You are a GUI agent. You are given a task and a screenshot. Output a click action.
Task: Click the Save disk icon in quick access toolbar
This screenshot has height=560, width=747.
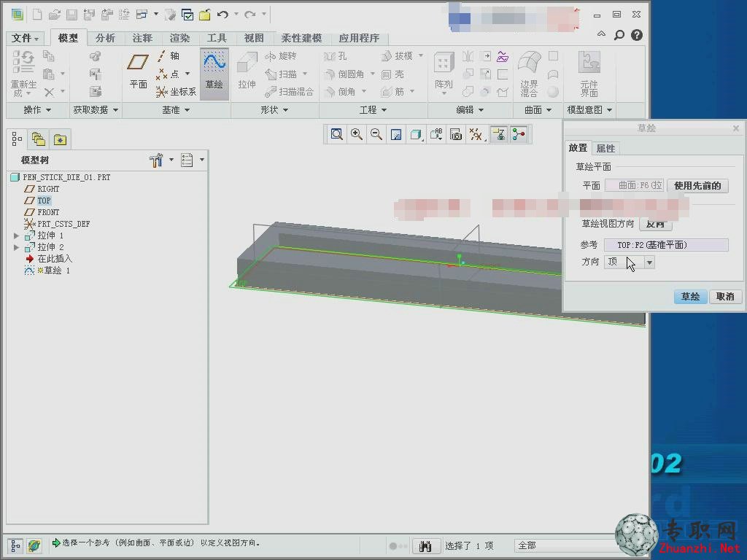[71, 15]
